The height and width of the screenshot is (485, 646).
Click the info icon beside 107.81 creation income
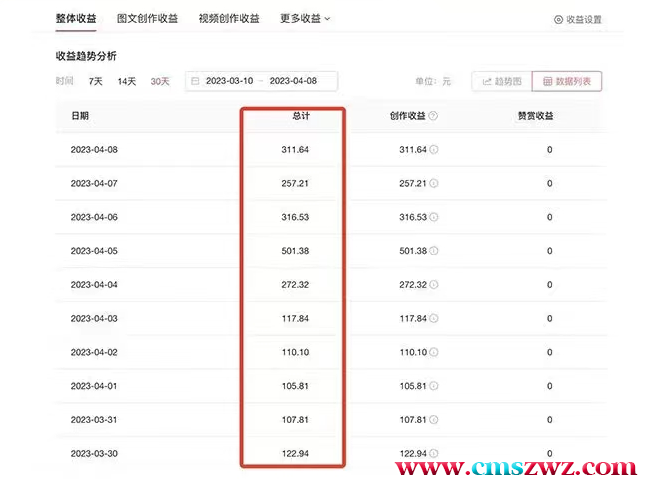(434, 420)
